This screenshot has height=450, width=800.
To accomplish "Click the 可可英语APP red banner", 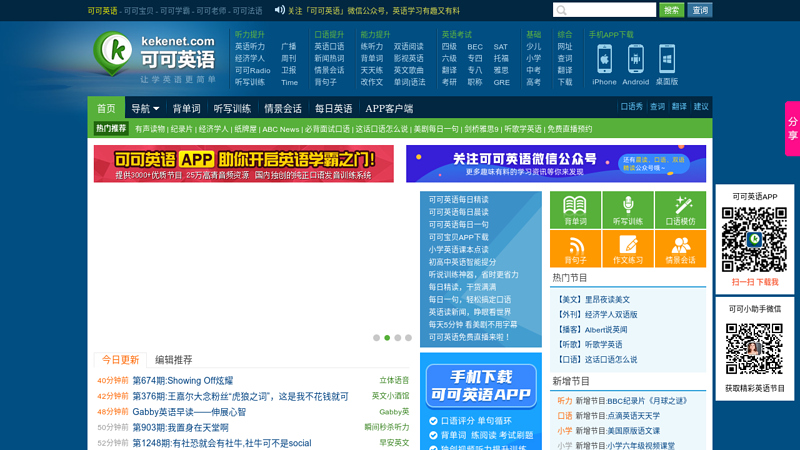I will coord(244,164).
